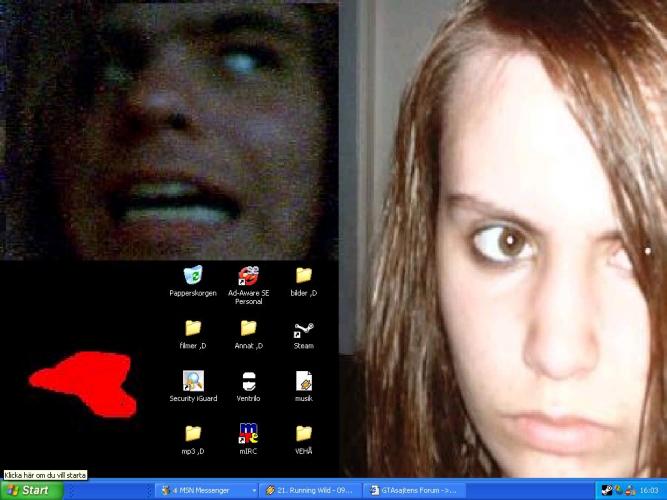Click the red painted blob on desktop
The width and height of the screenshot is (667, 500).
click(84, 384)
